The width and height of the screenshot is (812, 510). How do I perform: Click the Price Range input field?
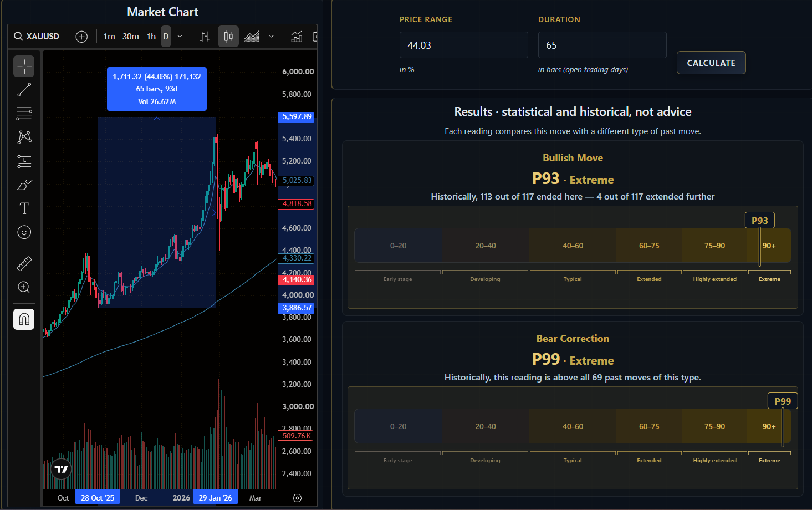[x=463, y=45]
